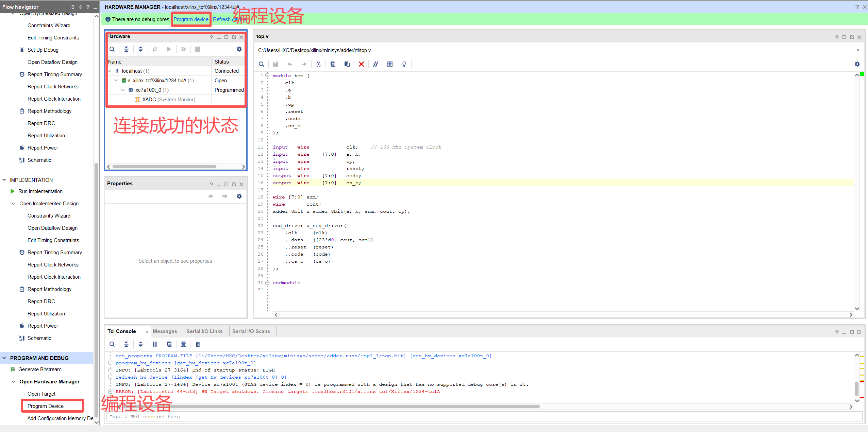Open the Hardware panel settings gear
Viewport: 868px width, 432px height.
[x=239, y=49]
